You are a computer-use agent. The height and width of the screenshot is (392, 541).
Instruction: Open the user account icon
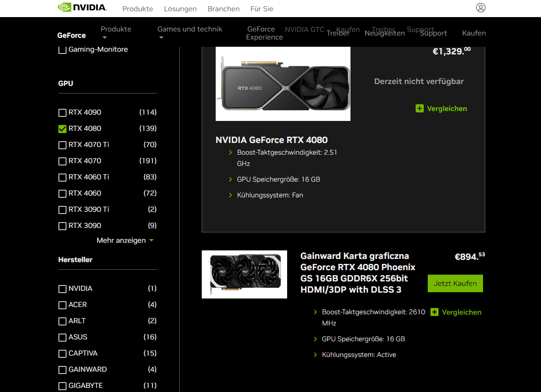coord(481,8)
